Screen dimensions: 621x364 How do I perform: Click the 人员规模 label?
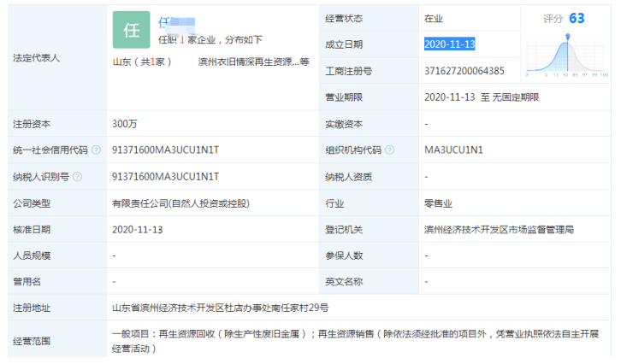pos(32,255)
